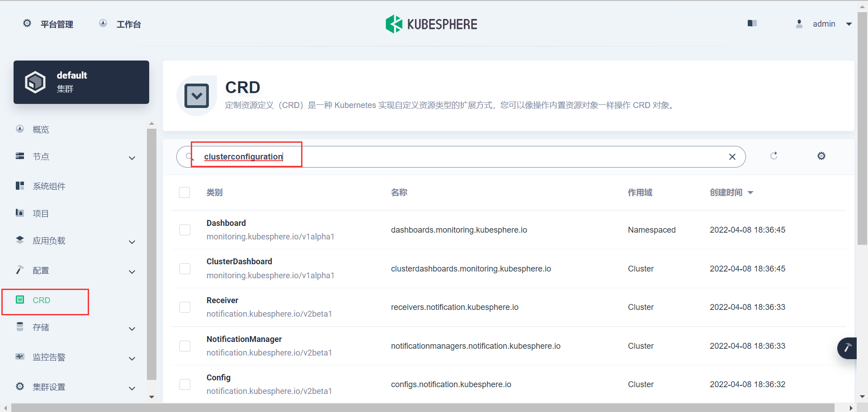
Task: Expand the 节点 (Nodes) menu
Action: pyautogui.click(x=41, y=157)
